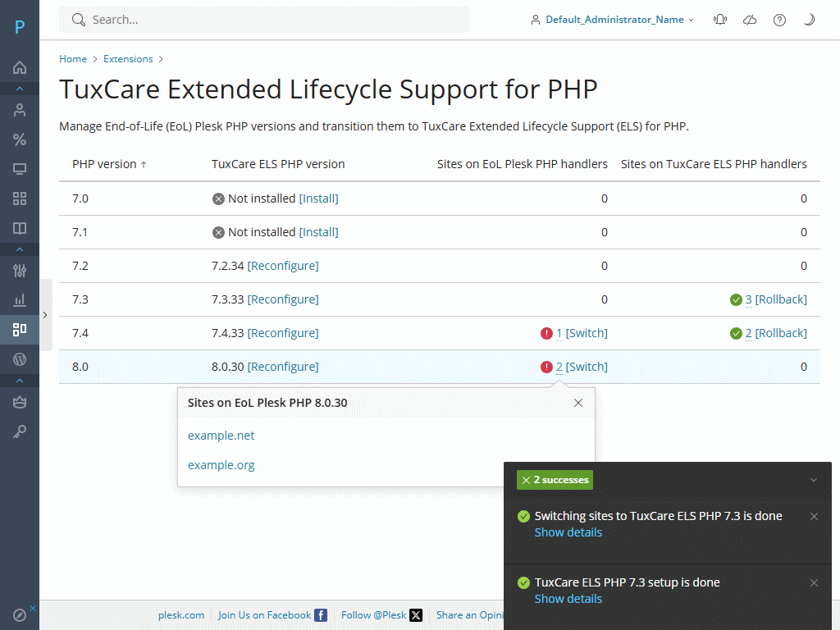Toggle dark mode with the moon icon
The width and height of the screenshot is (840, 630).
(x=810, y=19)
